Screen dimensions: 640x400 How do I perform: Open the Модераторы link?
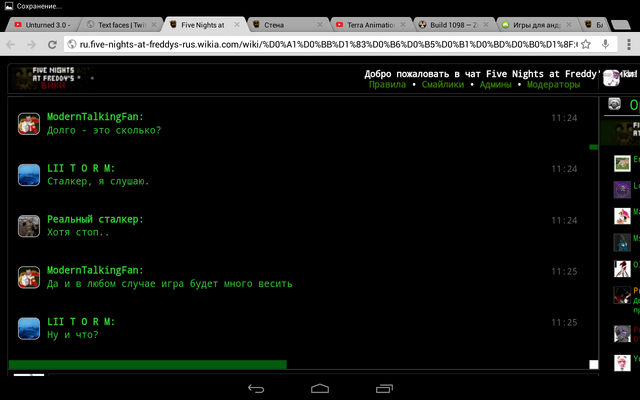pyautogui.click(x=553, y=84)
